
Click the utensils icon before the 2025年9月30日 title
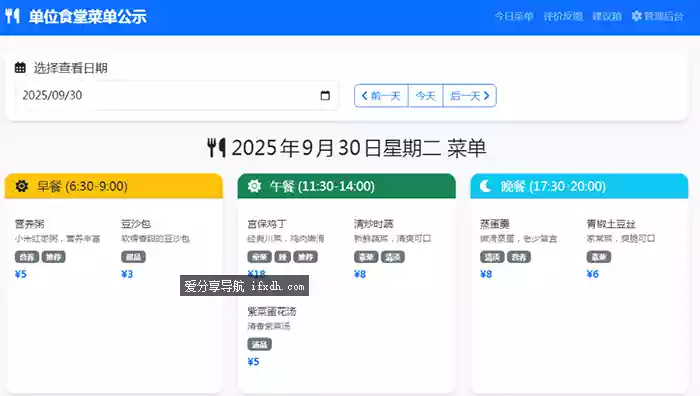217,148
